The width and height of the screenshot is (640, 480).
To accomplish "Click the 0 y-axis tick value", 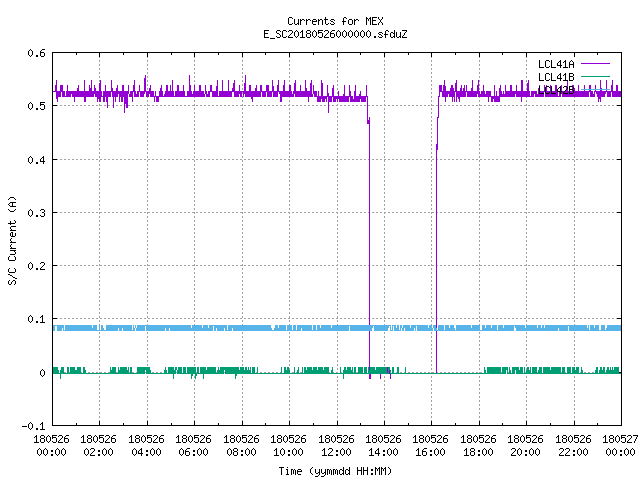I will tap(42, 373).
